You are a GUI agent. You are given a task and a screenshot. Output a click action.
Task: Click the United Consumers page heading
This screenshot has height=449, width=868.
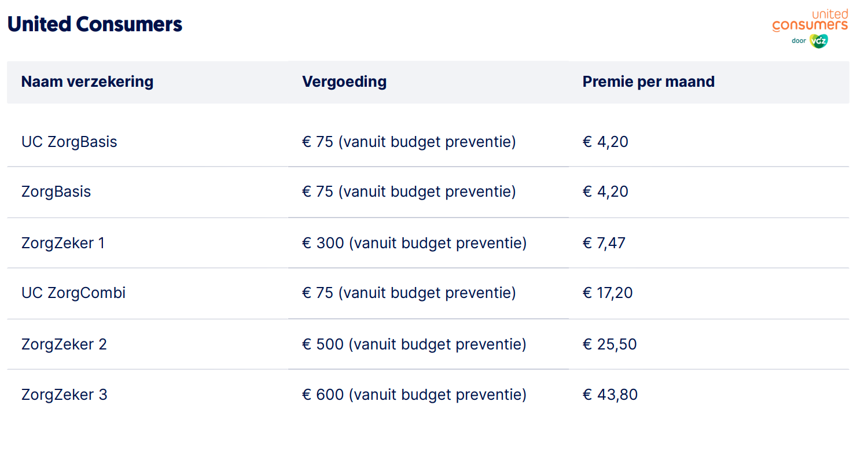point(95,24)
